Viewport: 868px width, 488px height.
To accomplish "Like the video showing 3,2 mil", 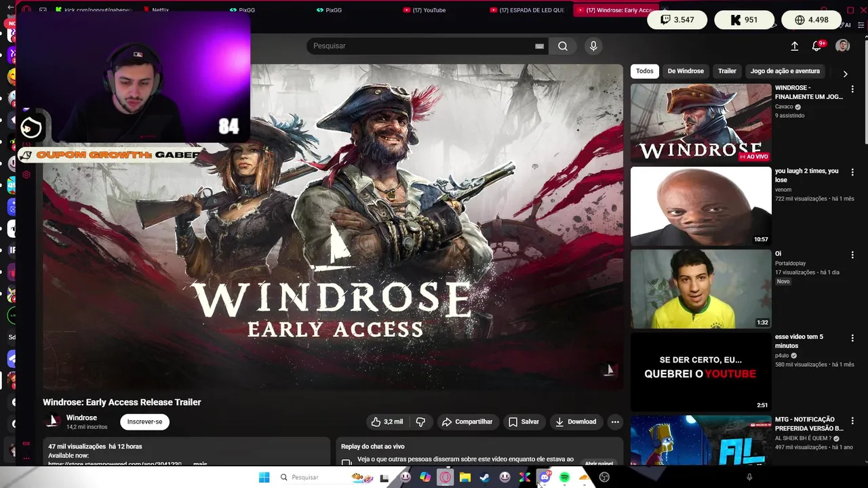I will pyautogui.click(x=387, y=422).
